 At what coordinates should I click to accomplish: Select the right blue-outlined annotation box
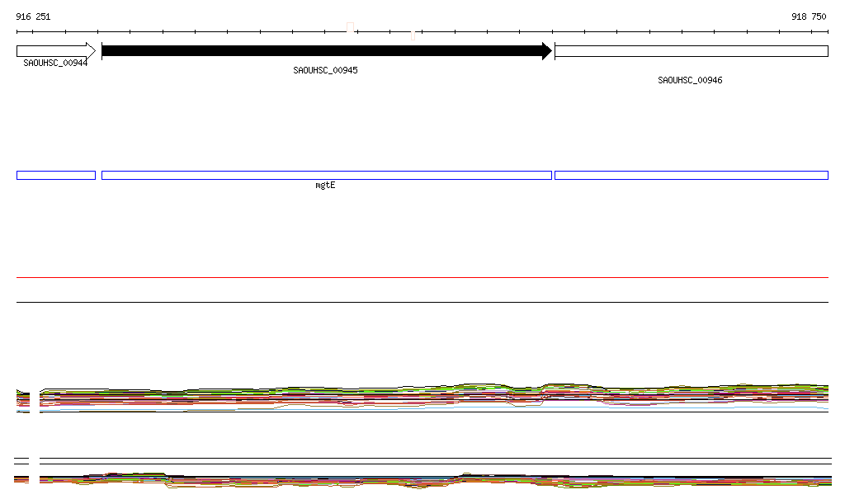[691, 175]
